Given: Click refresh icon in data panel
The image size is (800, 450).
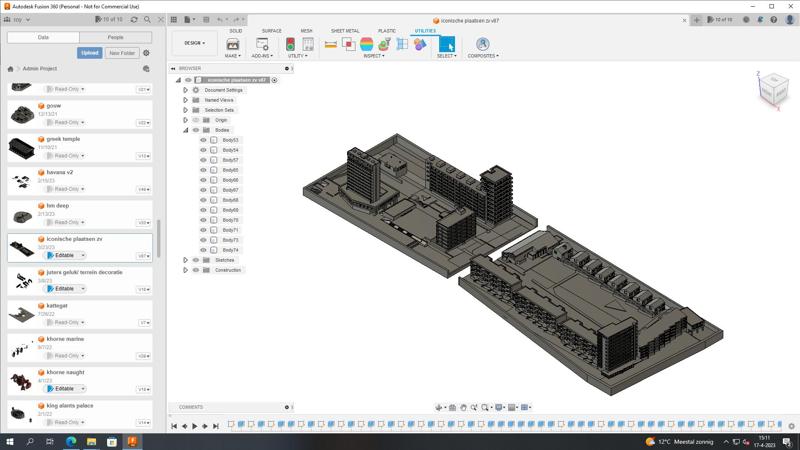Looking at the screenshot, I should tap(134, 19).
